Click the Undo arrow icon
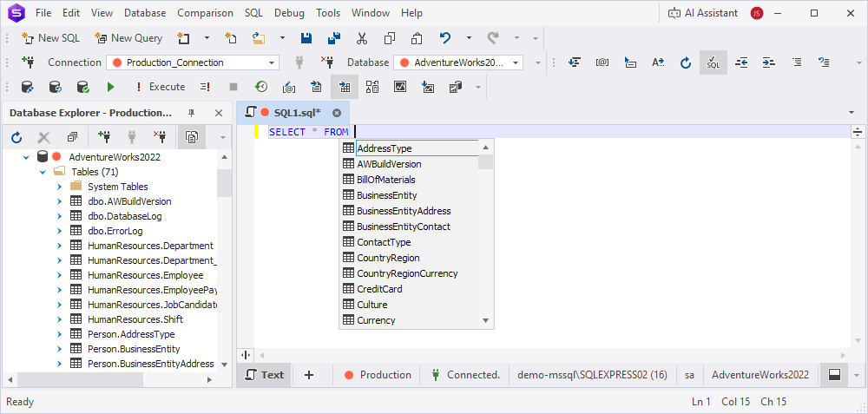 click(x=445, y=38)
